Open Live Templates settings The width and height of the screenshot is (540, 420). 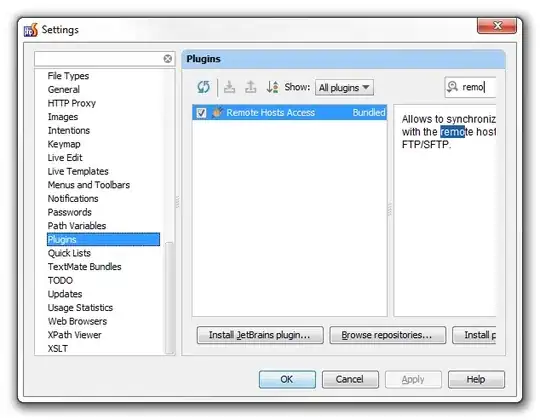[78, 171]
